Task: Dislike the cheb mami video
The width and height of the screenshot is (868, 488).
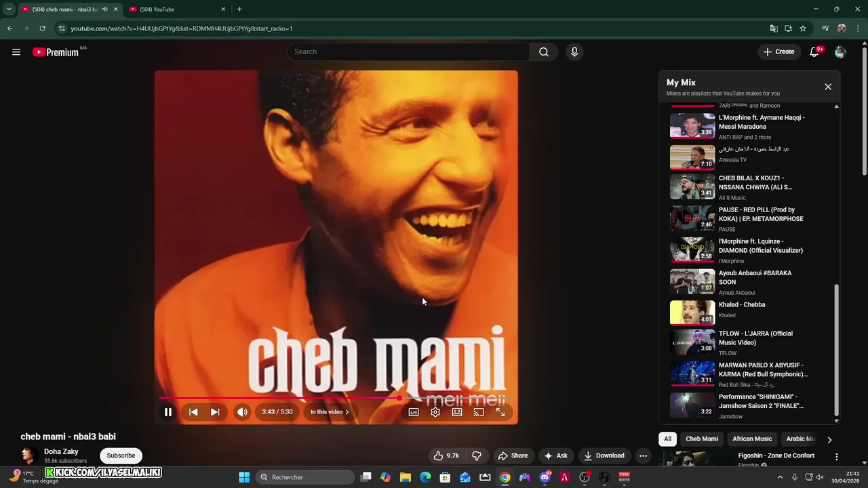Action: coord(477,455)
